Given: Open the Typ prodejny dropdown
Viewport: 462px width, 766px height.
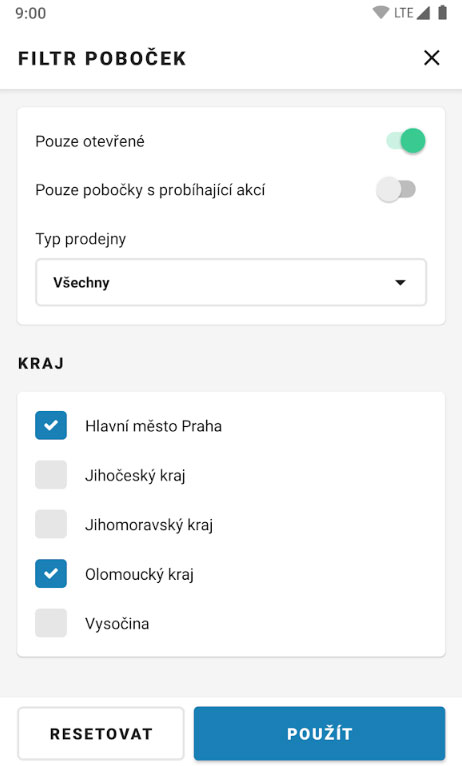Looking at the screenshot, I should [x=231, y=282].
